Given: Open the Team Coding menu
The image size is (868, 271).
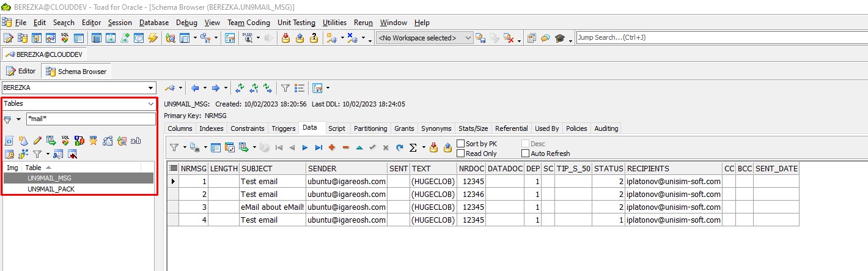Looking at the screenshot, I should 248,23.
